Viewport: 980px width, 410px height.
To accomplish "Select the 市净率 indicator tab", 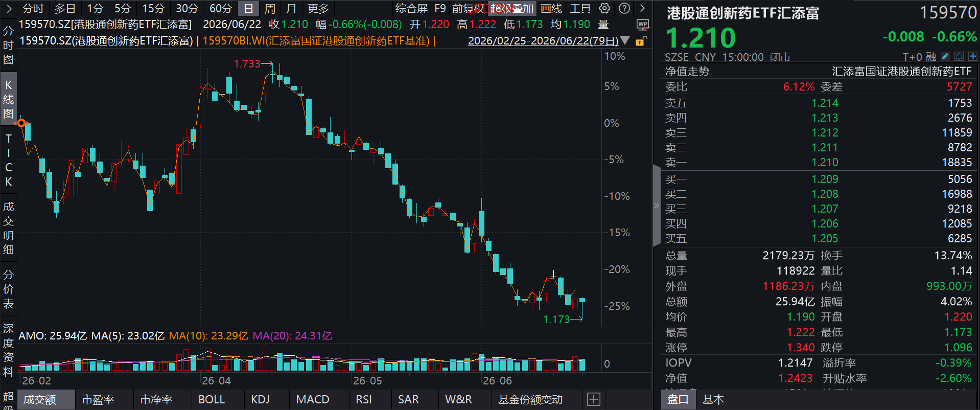I will tap(156, 399).
